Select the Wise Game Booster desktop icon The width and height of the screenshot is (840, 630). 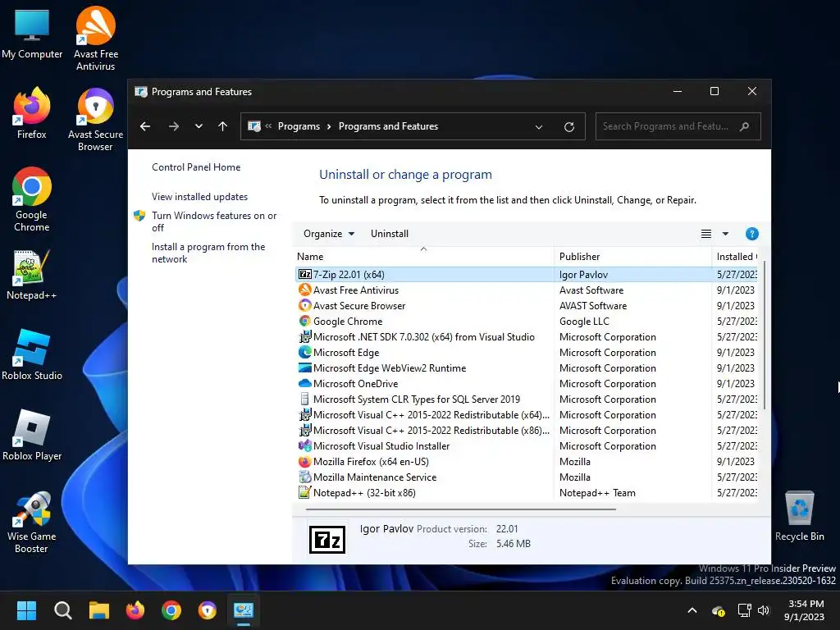coord(32,523)
